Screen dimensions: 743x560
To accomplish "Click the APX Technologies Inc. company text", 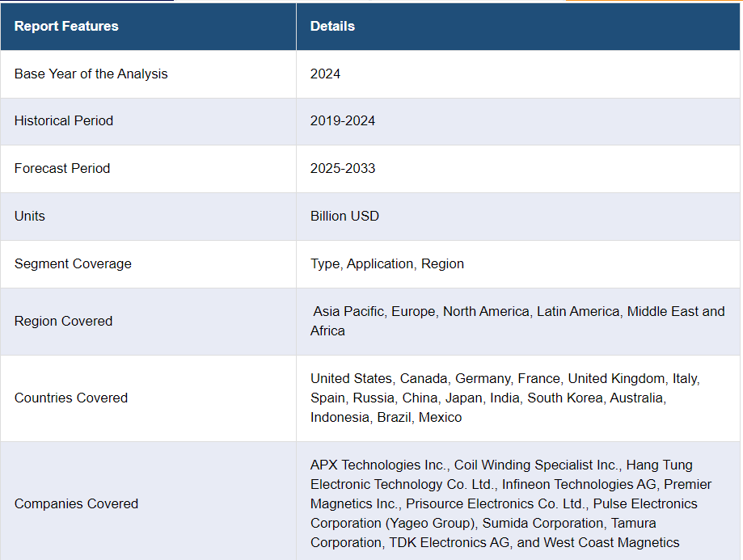I will tap(378, 465).
